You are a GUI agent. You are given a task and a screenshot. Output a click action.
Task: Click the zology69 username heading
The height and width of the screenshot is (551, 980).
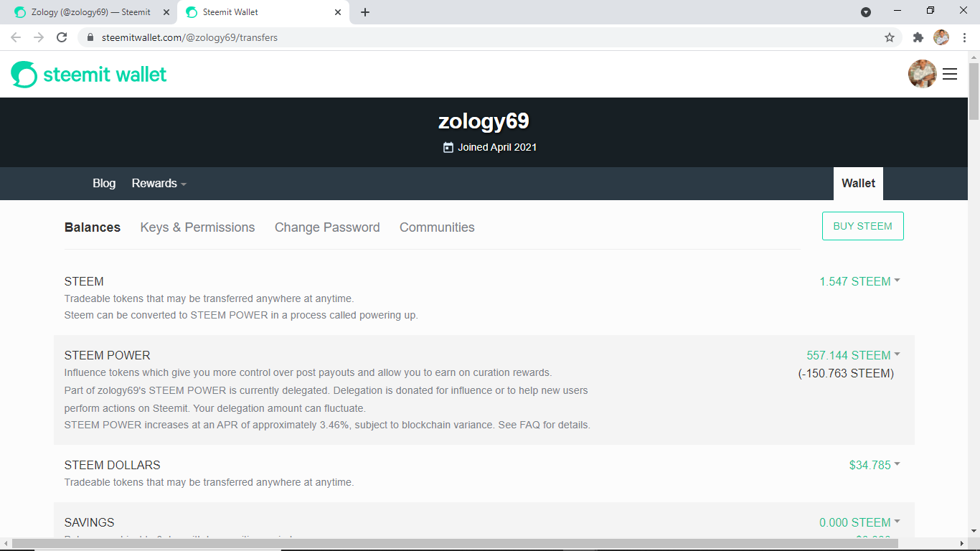tap(484, 121)
